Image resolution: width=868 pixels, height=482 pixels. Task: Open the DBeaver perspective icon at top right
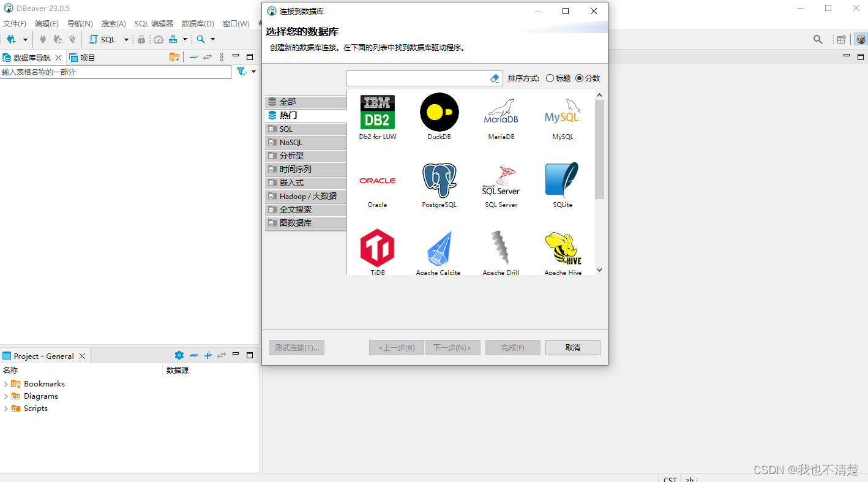(x=861, y=39)
